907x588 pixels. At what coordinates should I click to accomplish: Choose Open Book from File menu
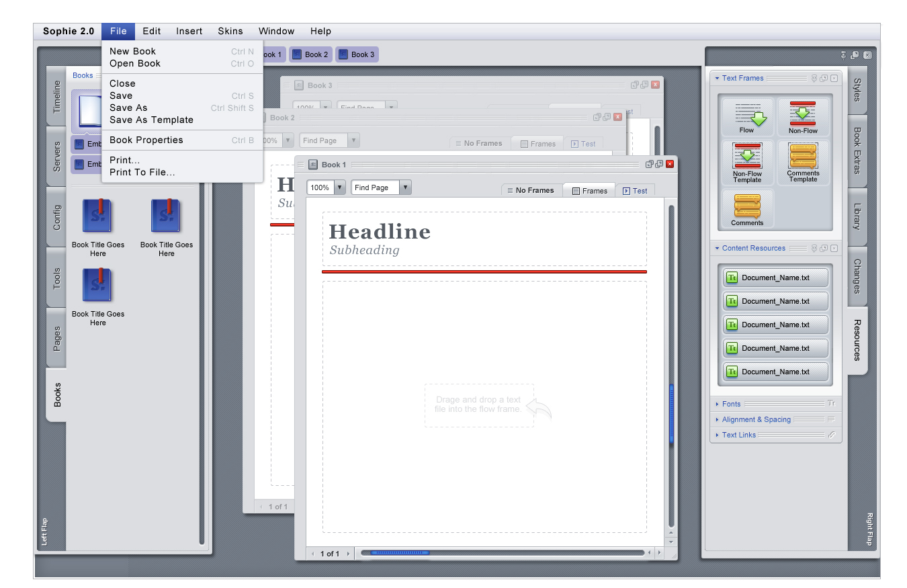pos(182,63)
